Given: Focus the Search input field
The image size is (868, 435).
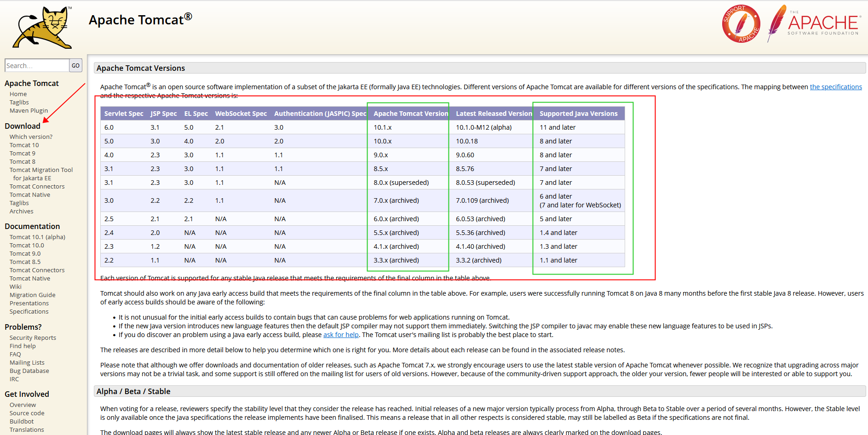Looking at the screenshot, I should (x=37, y=65).
